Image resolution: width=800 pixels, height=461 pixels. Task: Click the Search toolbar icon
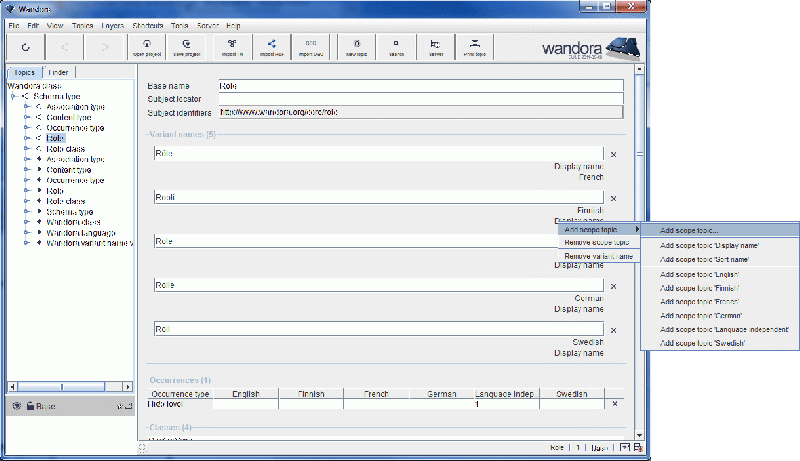[x=395, y=46]
